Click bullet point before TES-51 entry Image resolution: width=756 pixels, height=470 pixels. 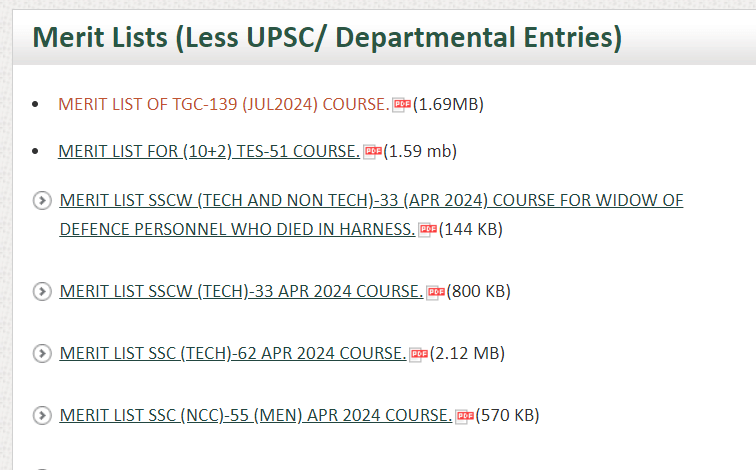35,151
